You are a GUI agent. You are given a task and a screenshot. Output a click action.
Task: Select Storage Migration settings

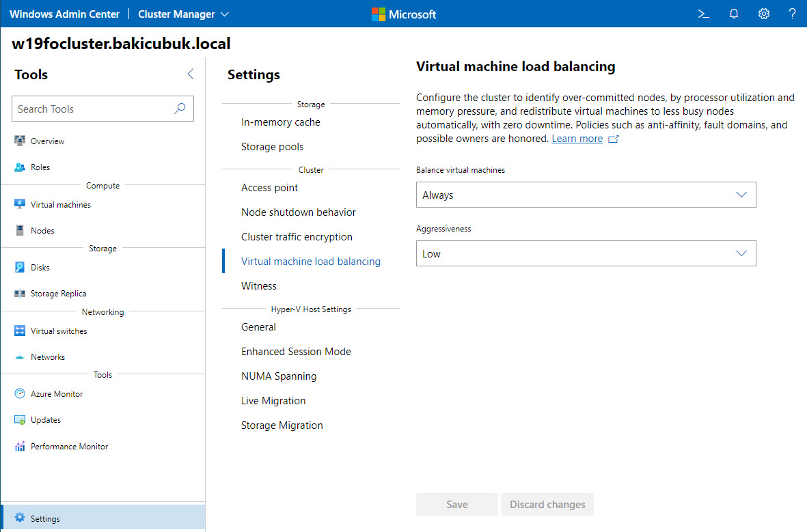coord(282,425)
